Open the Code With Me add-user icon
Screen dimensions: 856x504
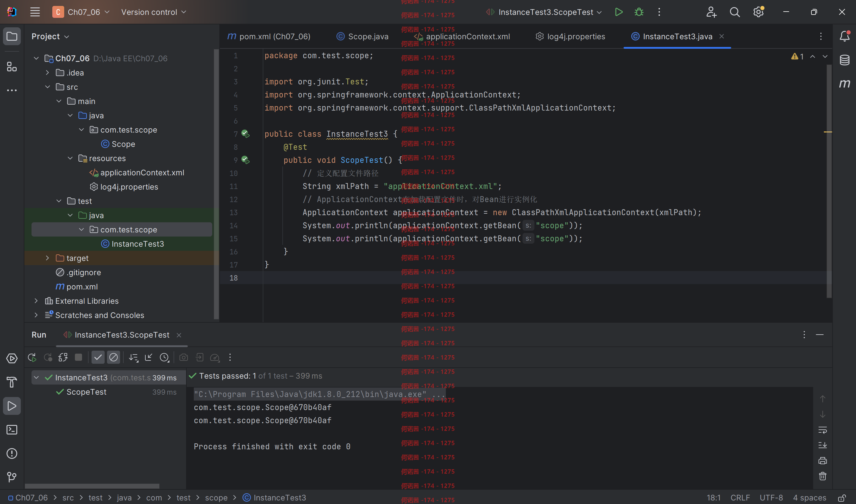pyautogui.click(x=711, y=12)
